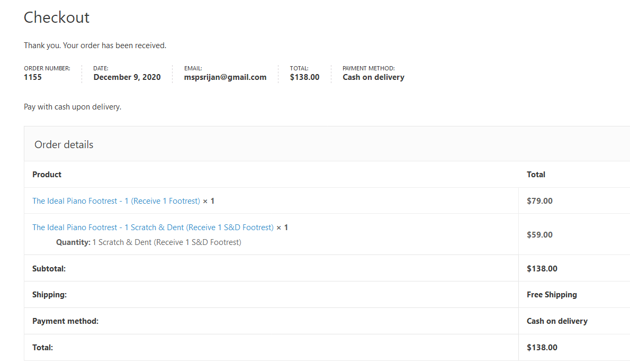Select the Total: row label
This screenshot has width=630, height=364.
pyautogui.click(x=42, y=348)
